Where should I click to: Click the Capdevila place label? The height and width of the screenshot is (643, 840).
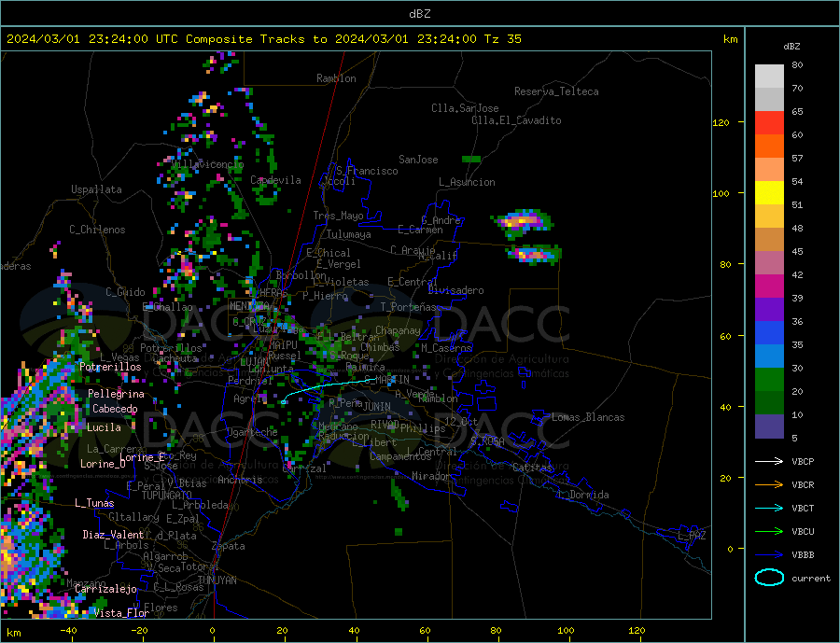coord(276,180)
